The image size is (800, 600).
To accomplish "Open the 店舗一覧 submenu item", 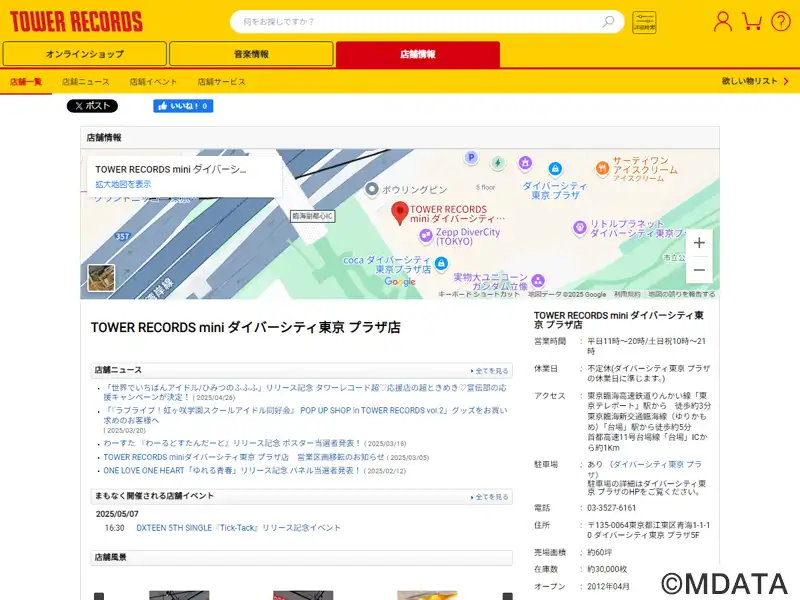I will pos(26,82).
